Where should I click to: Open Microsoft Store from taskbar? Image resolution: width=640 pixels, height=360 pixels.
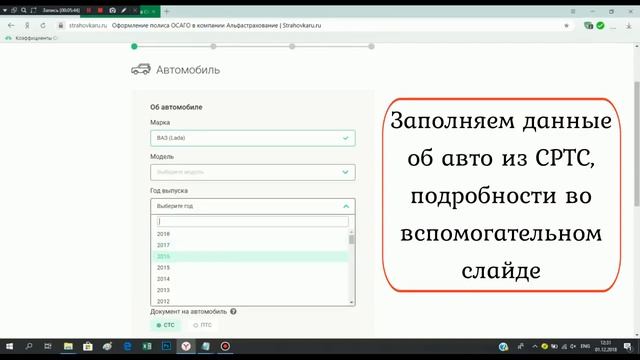(x=88, y=347)
